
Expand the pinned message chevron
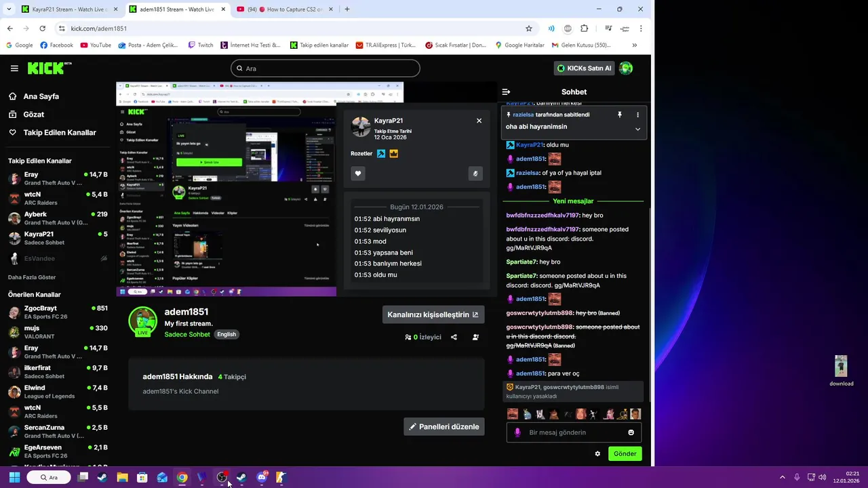click(637, 129)
